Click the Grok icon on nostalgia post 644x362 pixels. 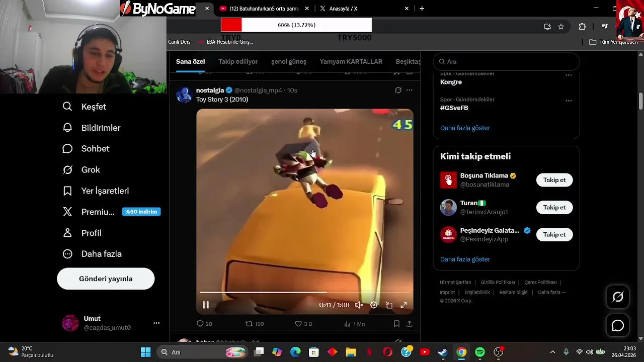click(398, 90)
